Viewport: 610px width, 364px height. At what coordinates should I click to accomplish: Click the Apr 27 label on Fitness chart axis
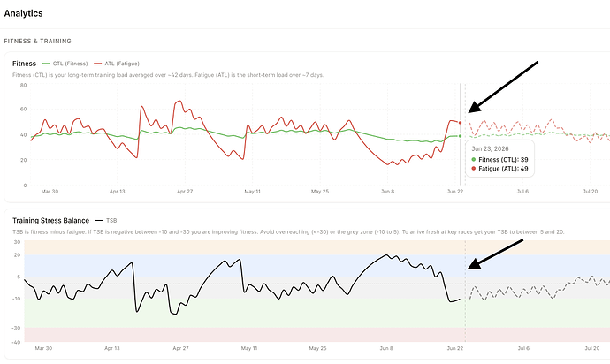[185, 192]
